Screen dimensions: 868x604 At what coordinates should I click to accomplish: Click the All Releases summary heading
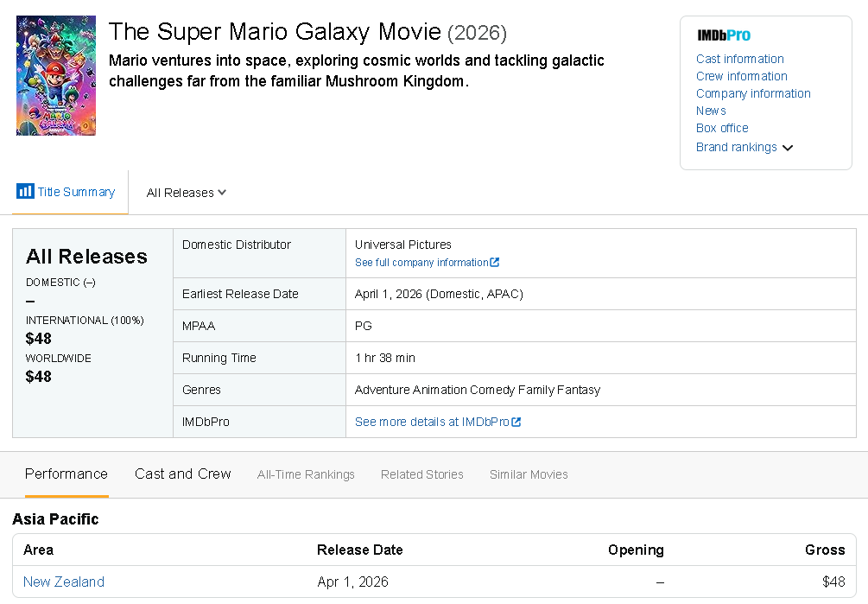[x=86, y=257]
